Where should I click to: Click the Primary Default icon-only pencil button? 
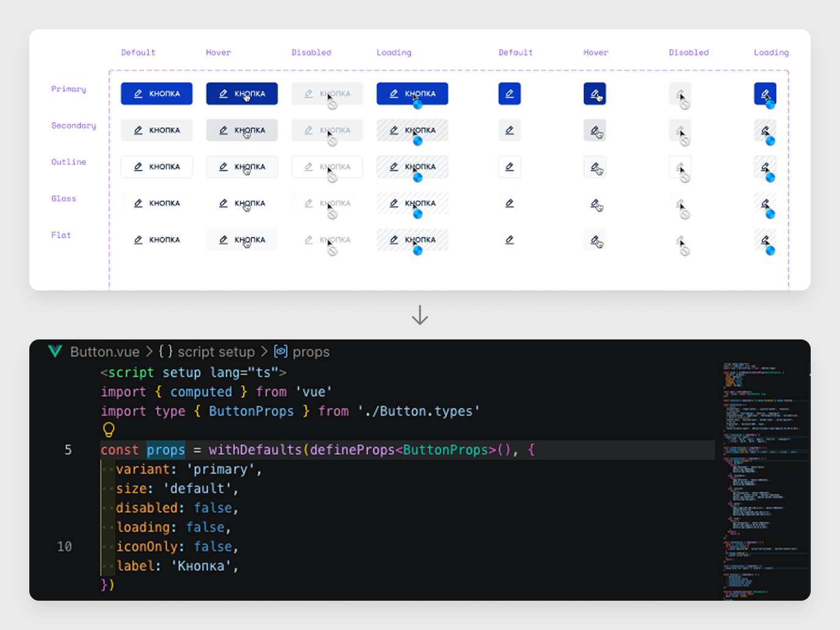(x=509, y=93)
